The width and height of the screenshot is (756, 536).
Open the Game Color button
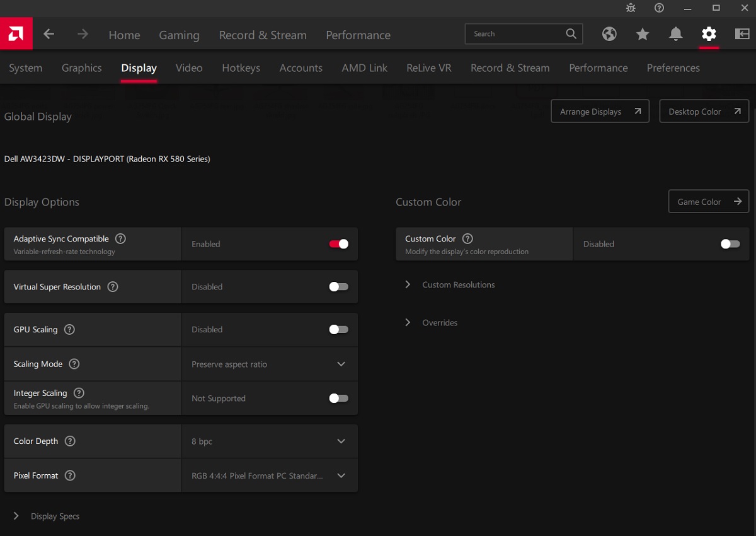[708, 202]
